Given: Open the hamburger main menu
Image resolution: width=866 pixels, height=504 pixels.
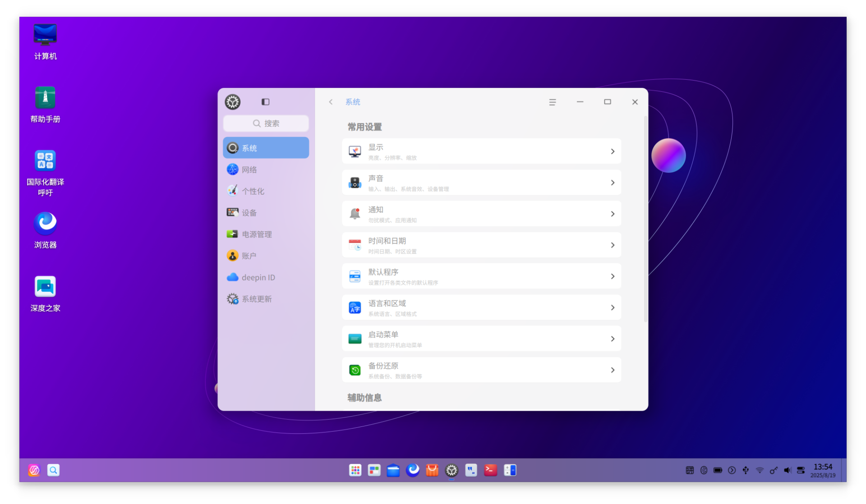Looking at the screenshot, I should 552,102.
